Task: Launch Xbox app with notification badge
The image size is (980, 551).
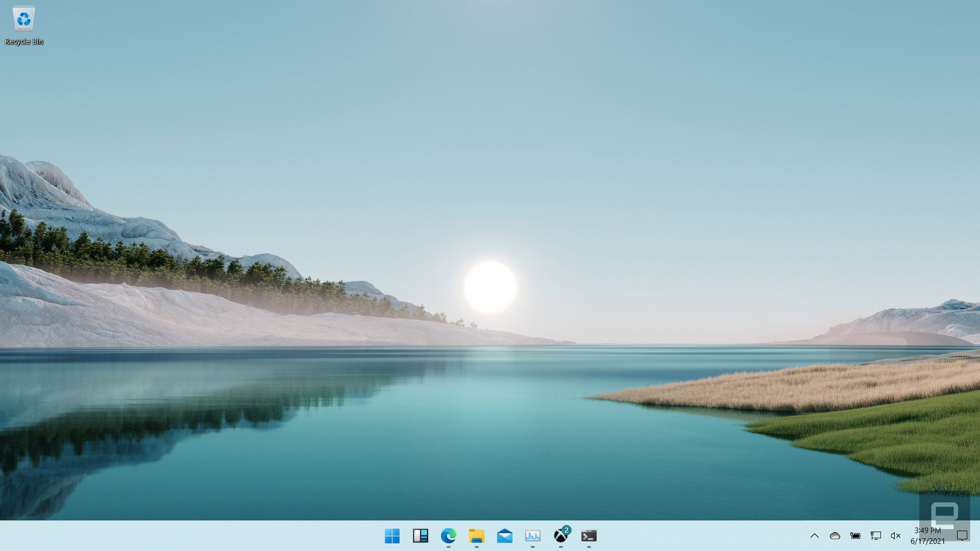Action: 560,535
